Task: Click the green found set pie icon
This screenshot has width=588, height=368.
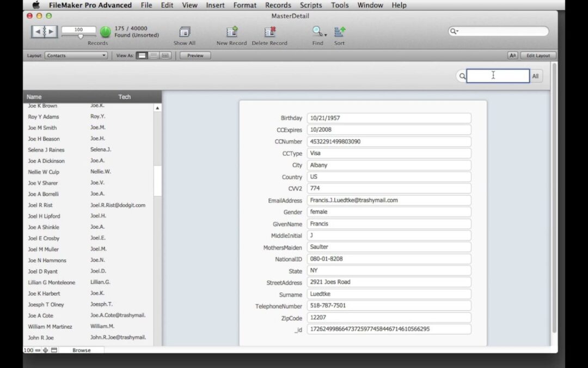Action: click(x=106, y=32)
